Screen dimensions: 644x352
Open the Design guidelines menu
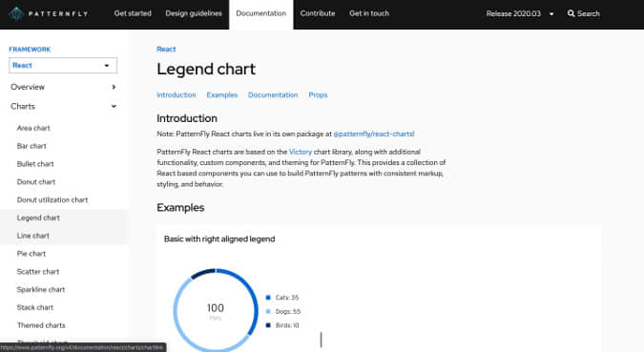pyautogui.click(x=194, y=13)
